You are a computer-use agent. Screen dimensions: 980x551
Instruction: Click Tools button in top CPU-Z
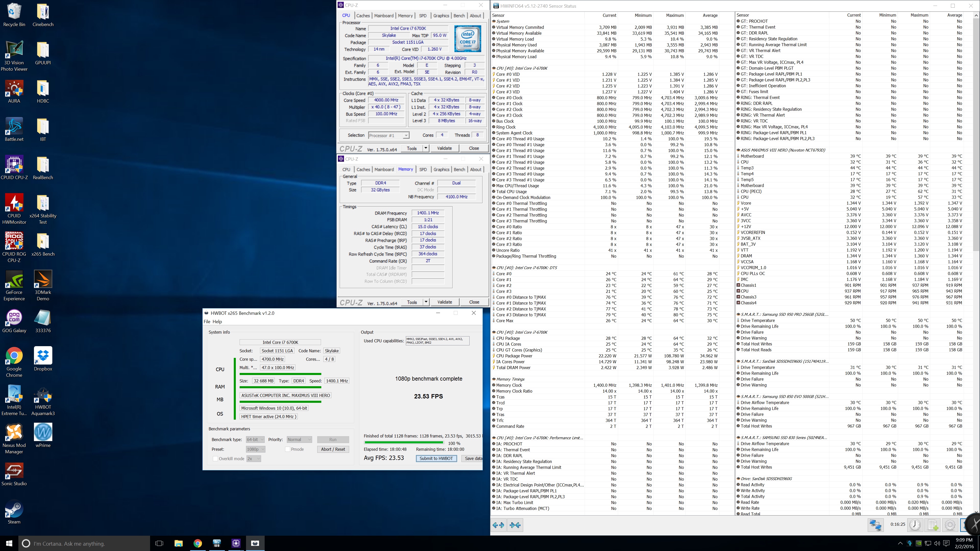coord(412,148)
